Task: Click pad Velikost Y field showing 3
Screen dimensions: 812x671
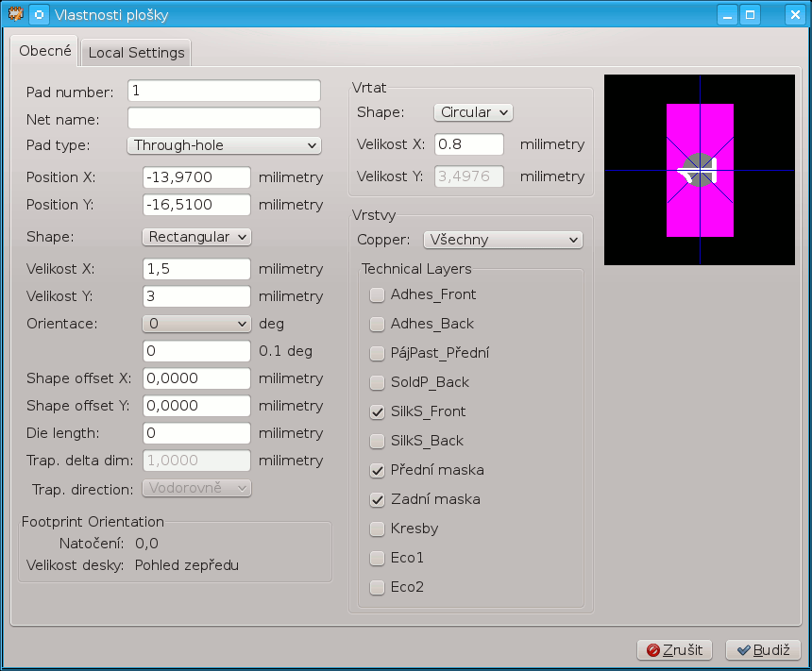Action: 196,296
